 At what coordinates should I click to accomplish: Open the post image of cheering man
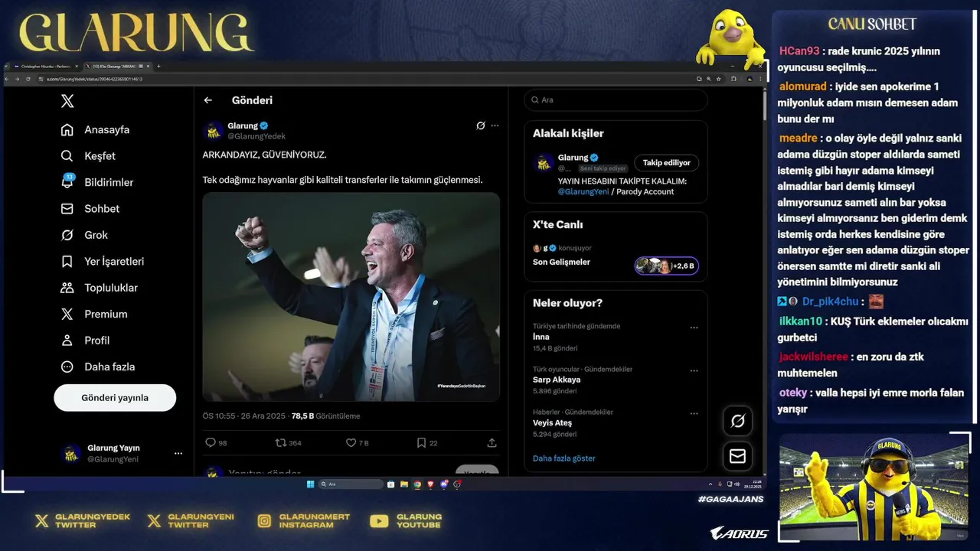coord(351,297)
